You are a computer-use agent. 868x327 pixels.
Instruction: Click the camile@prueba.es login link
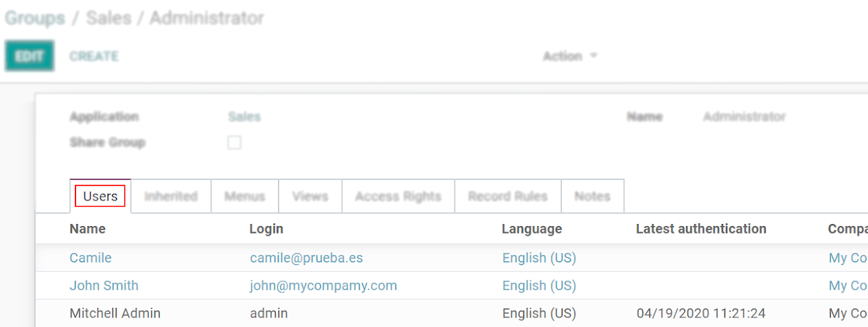point(306,258)
